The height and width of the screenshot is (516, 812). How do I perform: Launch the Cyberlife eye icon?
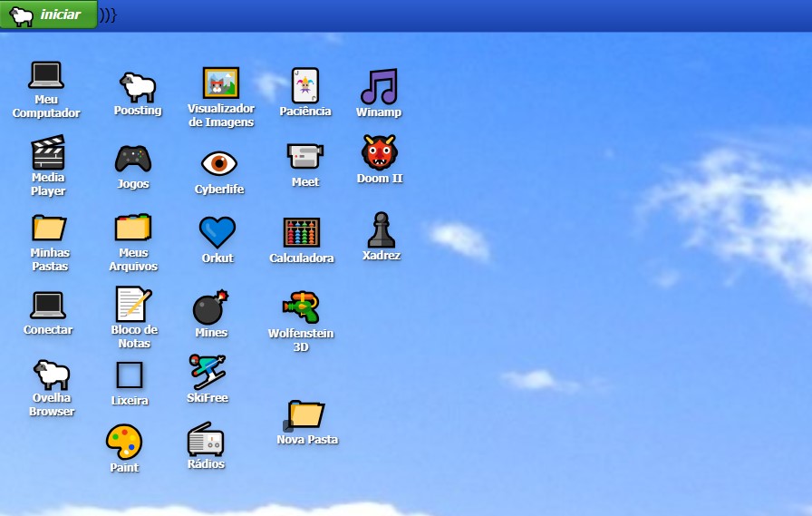[219, 164]
